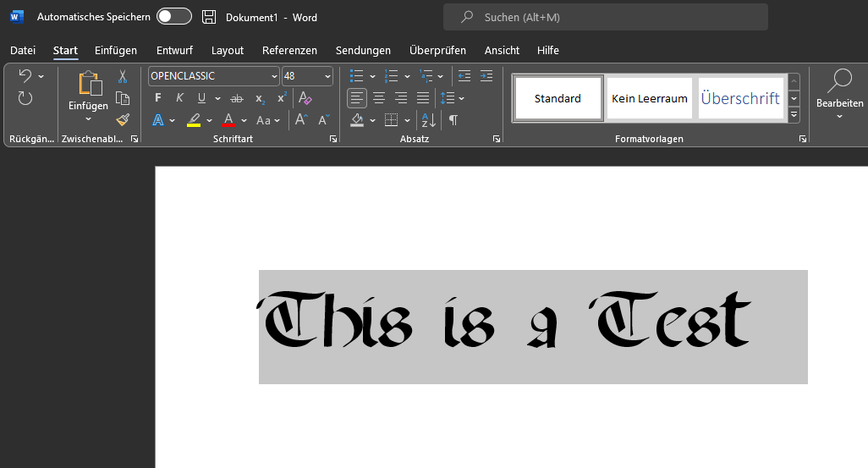Open the font size 48 dropdown
868x468 pixels.
coord(327,76)
